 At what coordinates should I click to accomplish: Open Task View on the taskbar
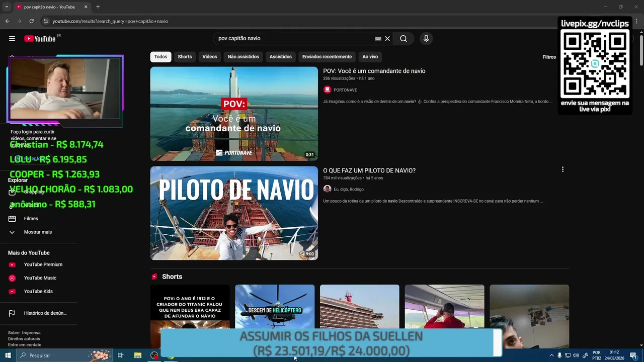[x=121, y=355]
